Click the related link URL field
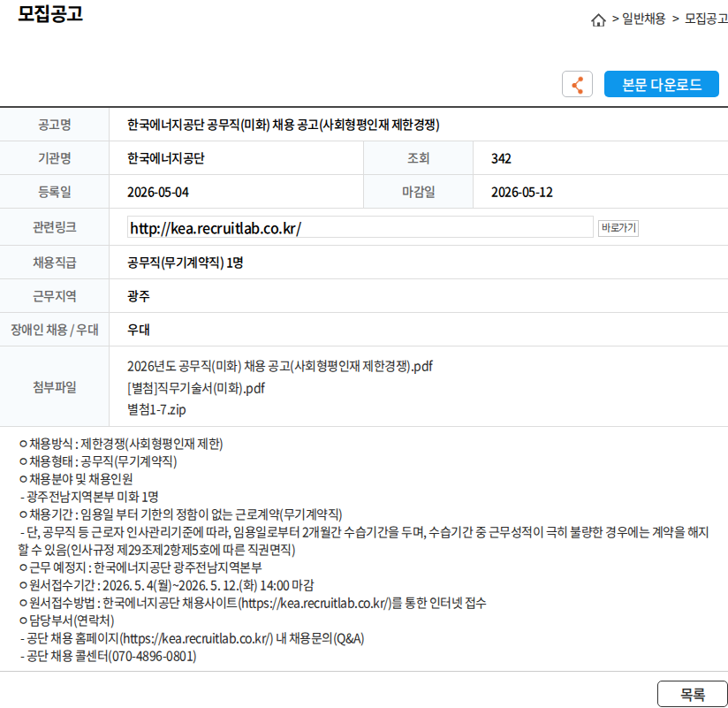Viewport: 728px width, 708px height. click(x=360, y=227)
